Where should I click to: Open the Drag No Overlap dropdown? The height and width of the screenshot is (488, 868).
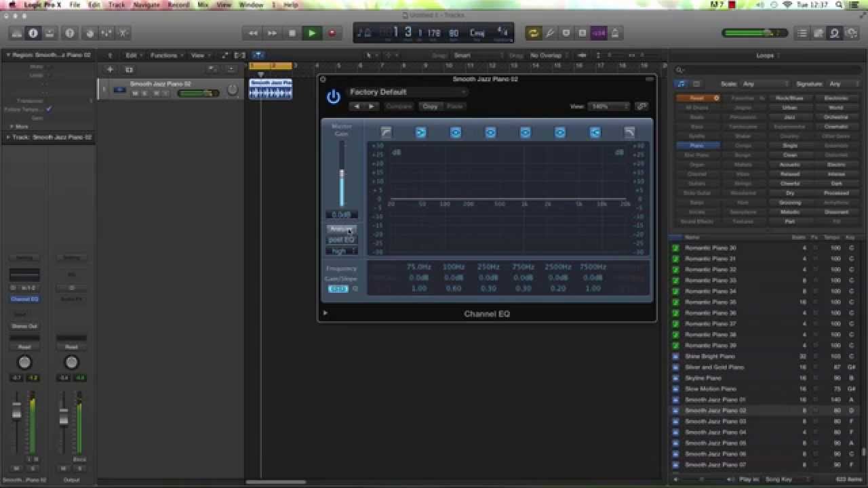(x=549, y=55)
